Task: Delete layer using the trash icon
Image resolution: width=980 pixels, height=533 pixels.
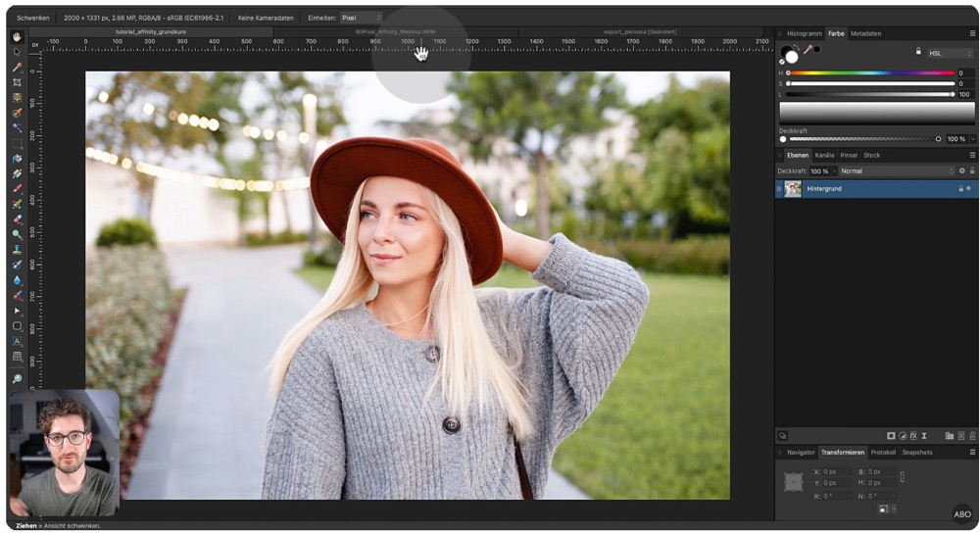Action: 972,435
